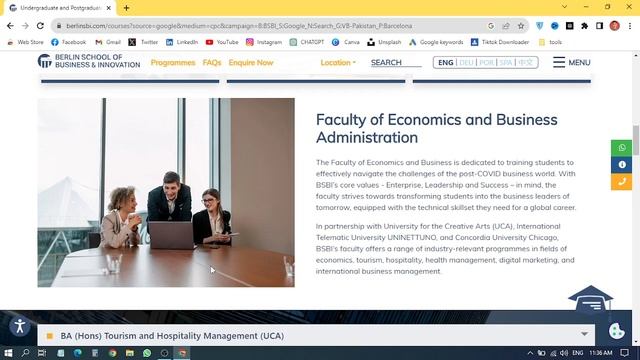The width and height of the screenshot is (640, 360).
Task: Open File Explorer from the taskbar
Action: 130,353
